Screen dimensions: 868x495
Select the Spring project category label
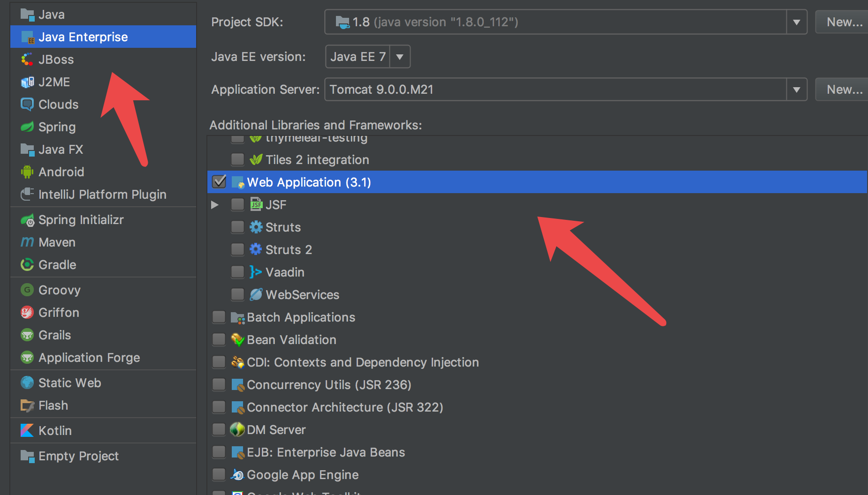click(57, 127)
